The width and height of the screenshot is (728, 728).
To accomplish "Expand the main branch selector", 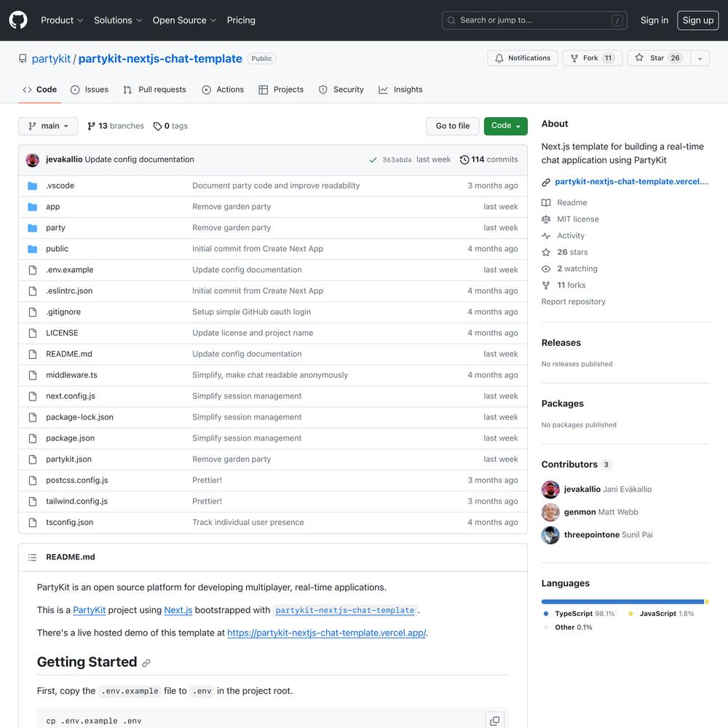I will 48,126.
